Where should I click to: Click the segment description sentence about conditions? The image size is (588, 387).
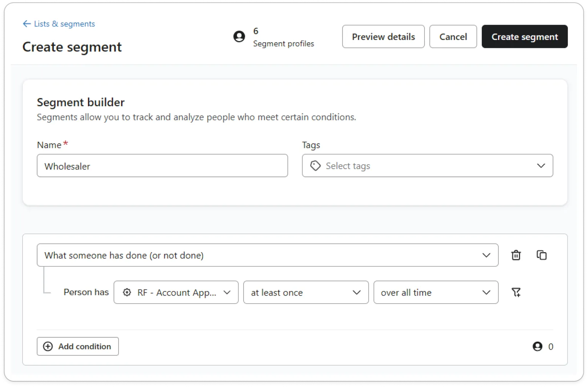[x=196, y=117]
